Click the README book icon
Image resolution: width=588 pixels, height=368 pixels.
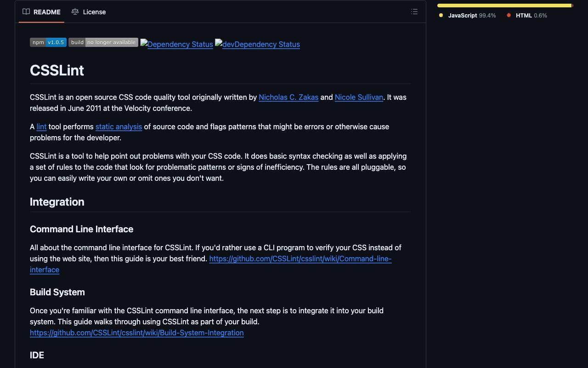coord(26,12)
